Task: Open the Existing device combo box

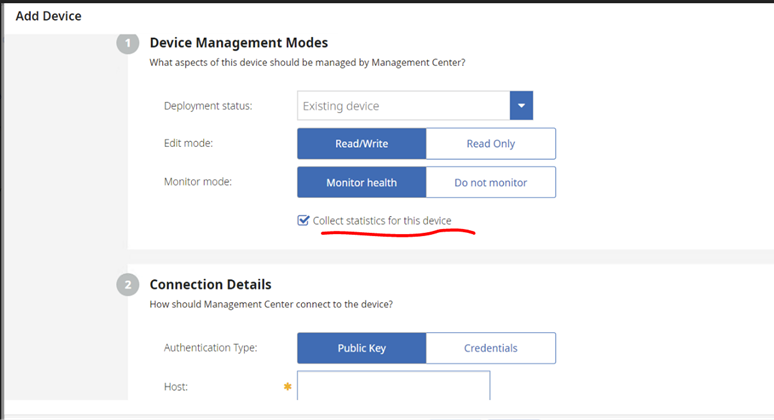Action: [403, 106]
